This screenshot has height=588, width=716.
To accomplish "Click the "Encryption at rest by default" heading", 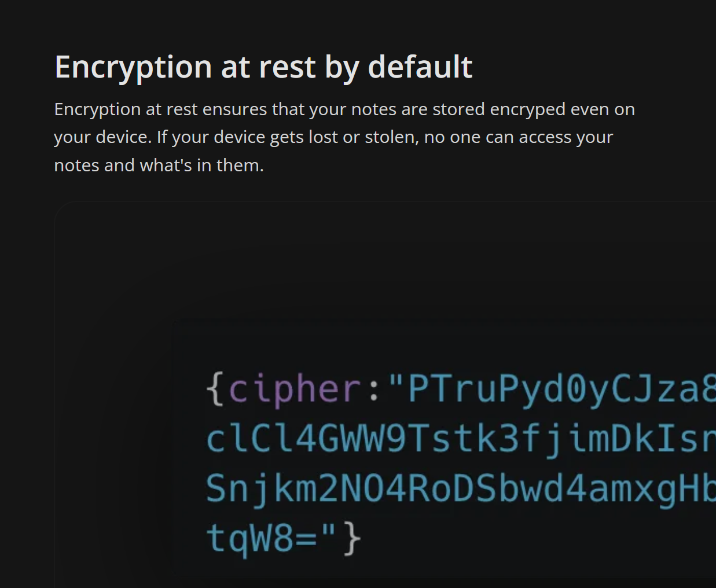I will [263, 67].
